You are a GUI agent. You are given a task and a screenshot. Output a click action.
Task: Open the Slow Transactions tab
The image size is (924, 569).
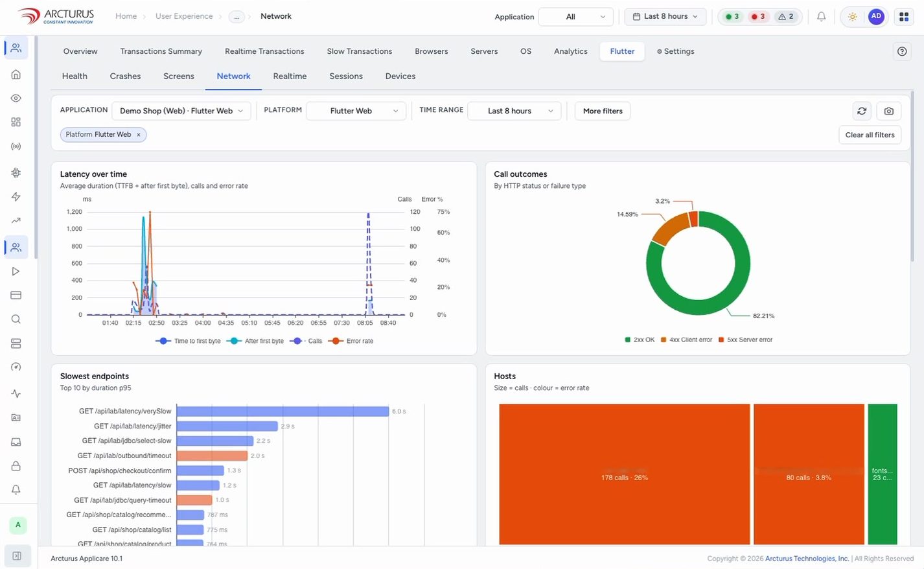coord(360,51)
